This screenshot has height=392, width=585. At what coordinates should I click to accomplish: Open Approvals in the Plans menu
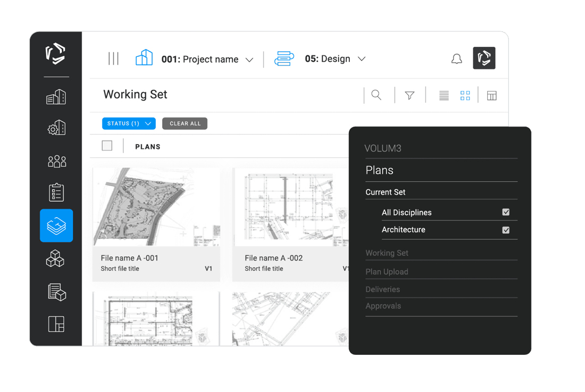(383, 306)
